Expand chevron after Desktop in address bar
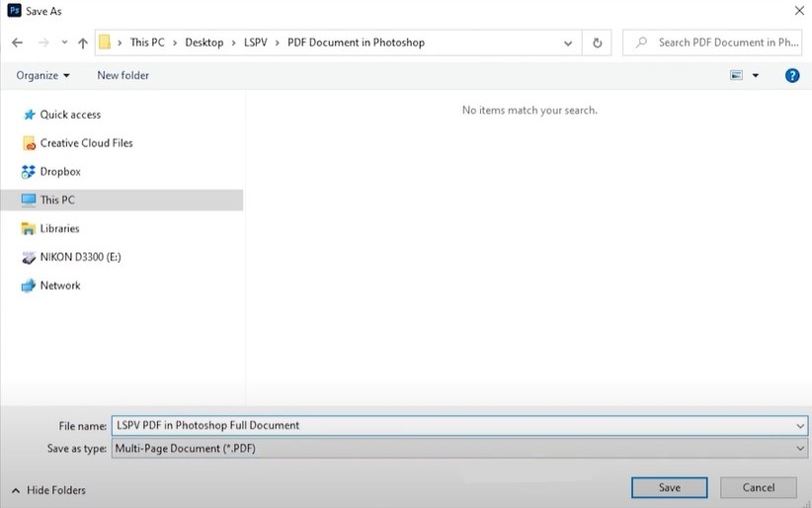Screen dimensions: 812x508 tap(233, 42)
